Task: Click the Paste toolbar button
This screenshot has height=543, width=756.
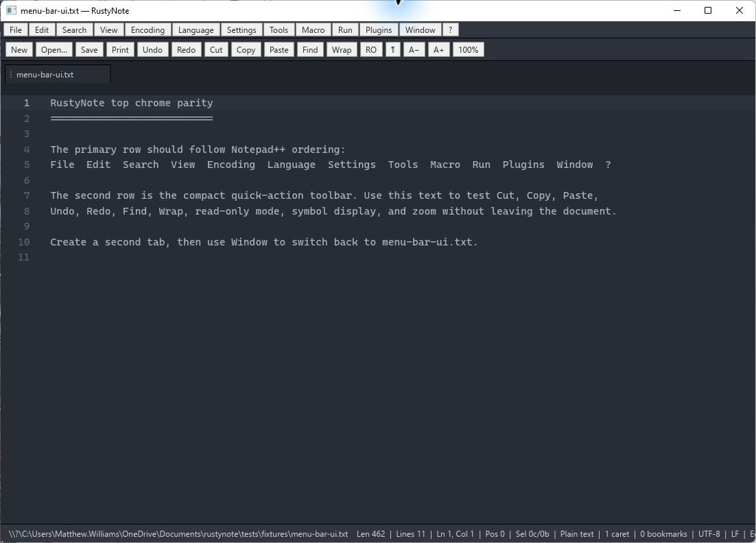Action: coord(279,49)
